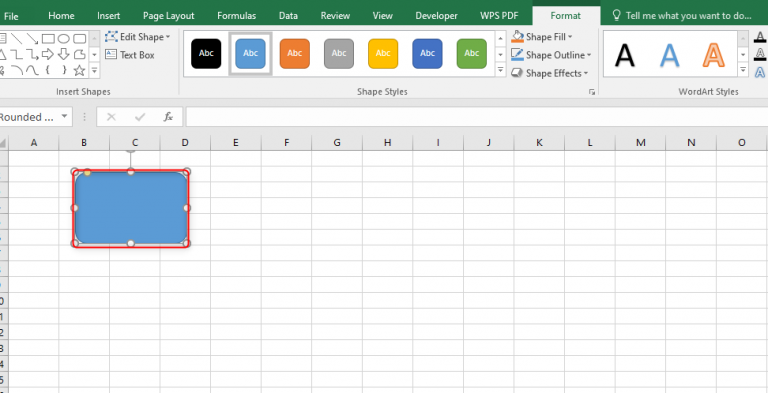The image size is (768, 393).
Task: Switch to the Insert tab
Action: (x=109, y=16)
